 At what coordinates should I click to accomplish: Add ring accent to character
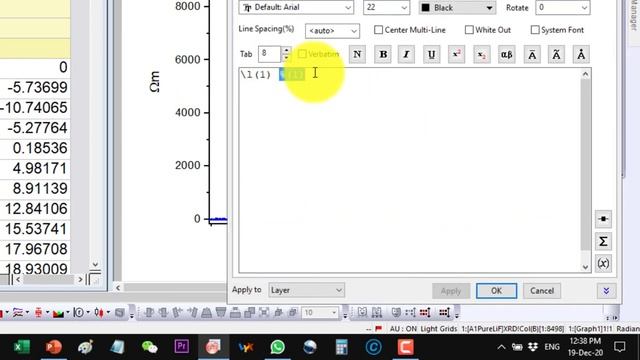click(581, 54)
